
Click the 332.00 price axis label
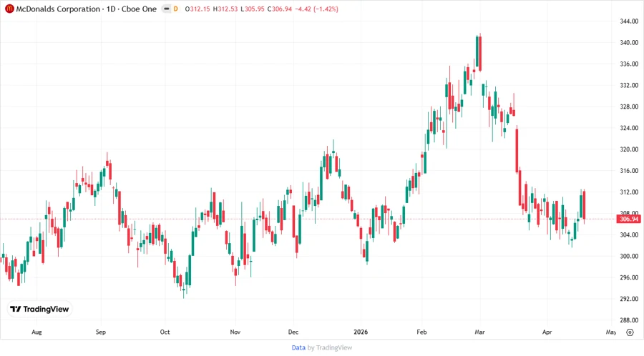point(629,85)
